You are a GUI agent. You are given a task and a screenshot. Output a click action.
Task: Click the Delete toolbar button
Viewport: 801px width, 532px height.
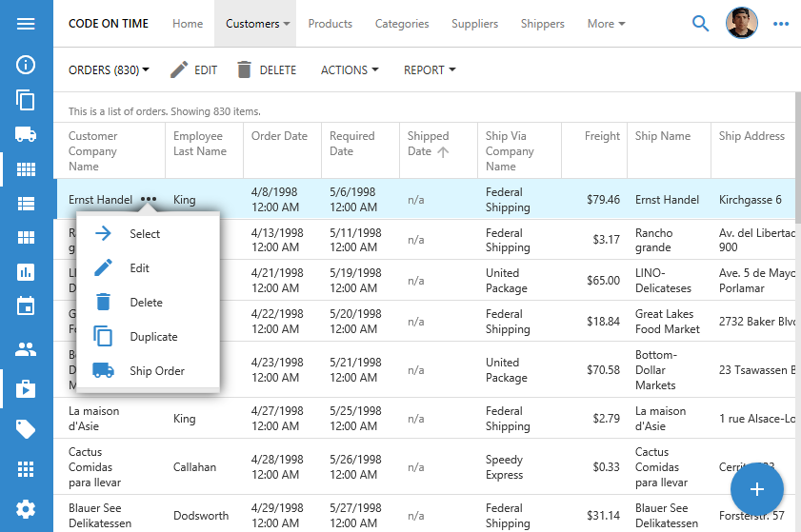click(267, 70)
